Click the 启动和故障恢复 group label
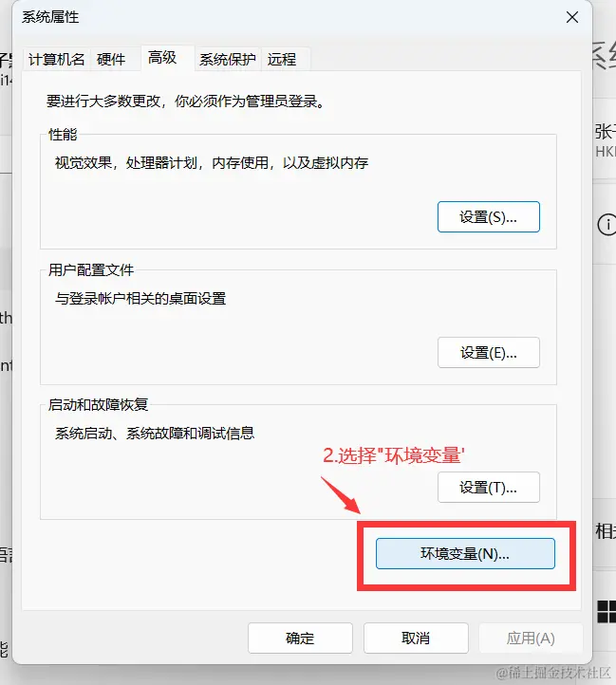Viewport: 616px width, 685px height. 98,405
